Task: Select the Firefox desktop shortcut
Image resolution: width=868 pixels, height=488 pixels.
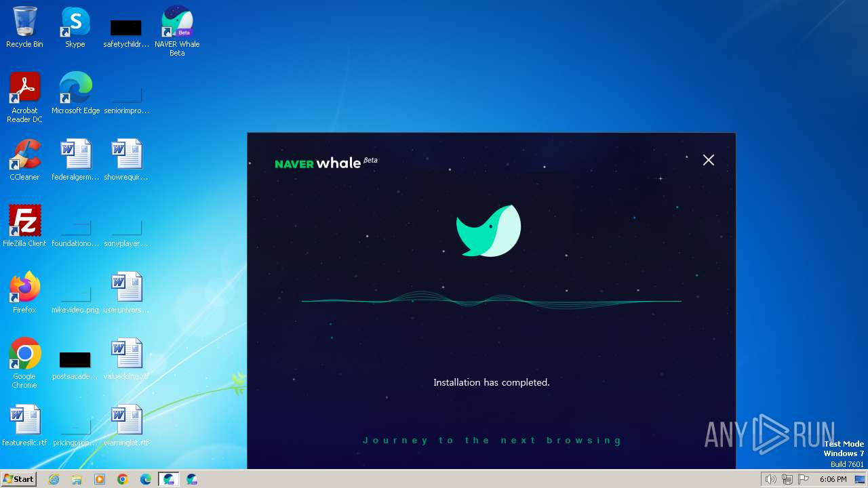Action: tap(24, 293)
